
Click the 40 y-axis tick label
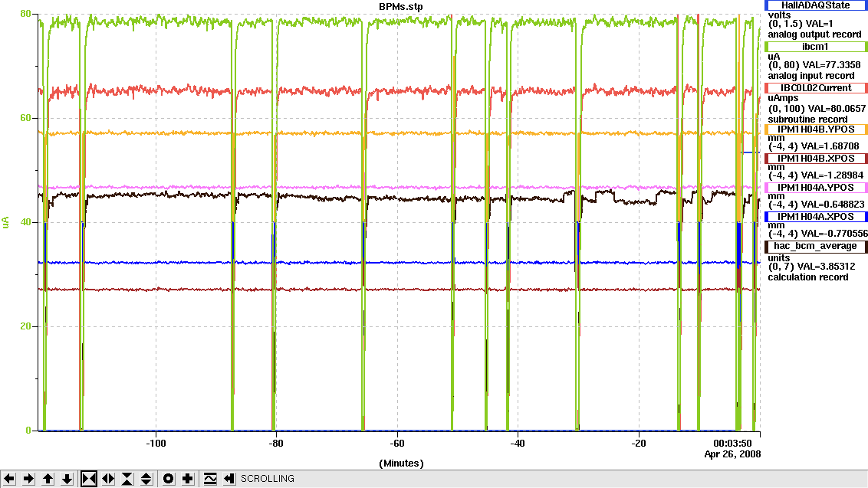click(25, 222)
